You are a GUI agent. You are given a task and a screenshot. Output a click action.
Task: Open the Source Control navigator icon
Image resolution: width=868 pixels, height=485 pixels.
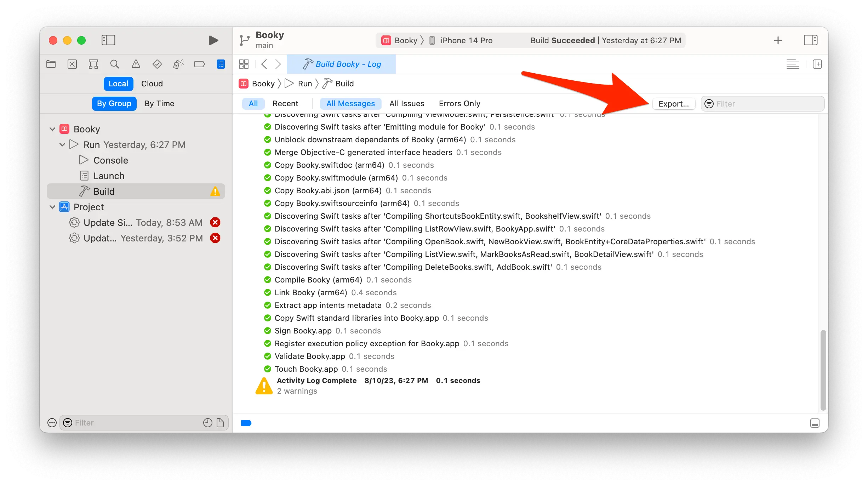point(72,64)
